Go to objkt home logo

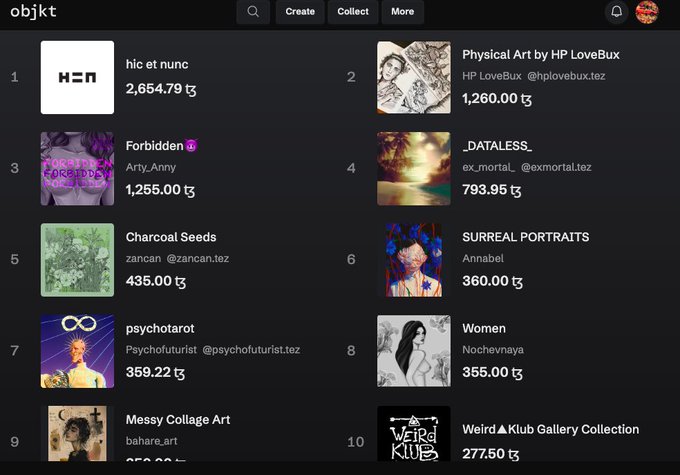(x=33, y=11)
